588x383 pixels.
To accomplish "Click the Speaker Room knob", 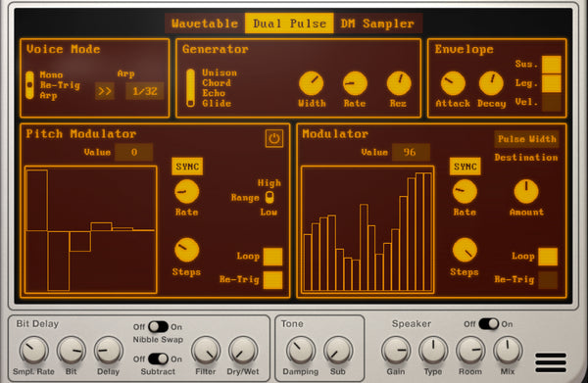I will pyautogui.click(x=470, y=351).
